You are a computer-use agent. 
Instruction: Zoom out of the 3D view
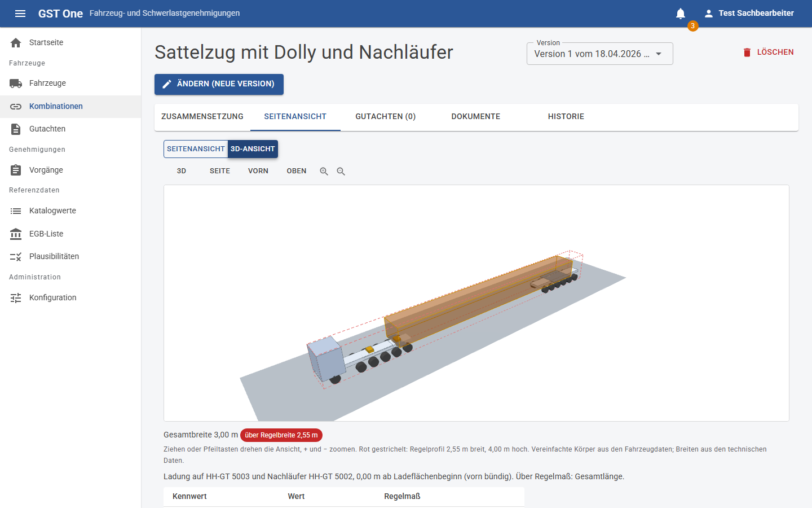pyautogui.click(x=341, y=171)
